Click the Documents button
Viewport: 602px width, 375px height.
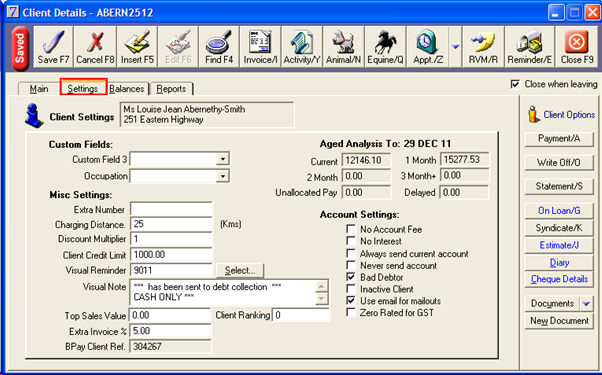pos(552,304)
